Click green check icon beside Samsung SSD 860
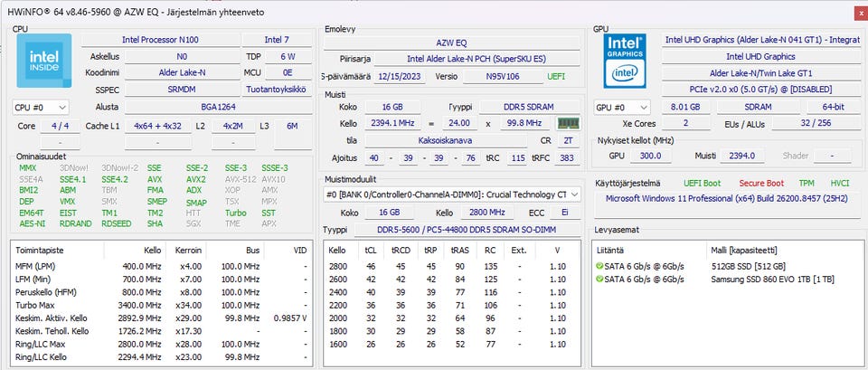 pyautogui.click(x=599, y=280)
